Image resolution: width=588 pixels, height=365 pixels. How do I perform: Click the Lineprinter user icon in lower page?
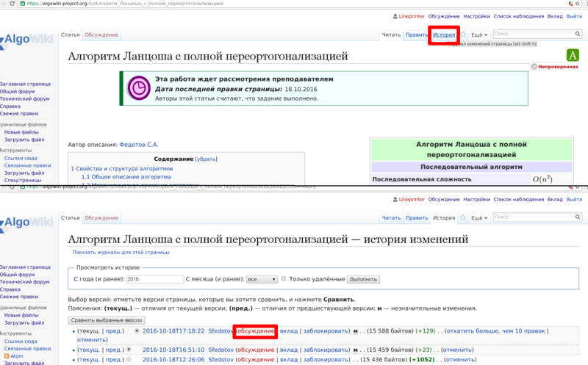(x=395, y=199)
